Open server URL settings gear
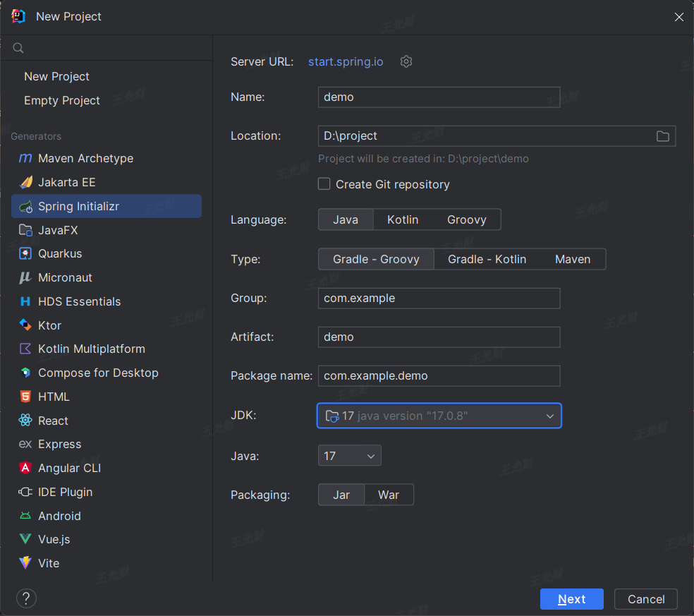The image size is (694, 616). pos(406,61)
